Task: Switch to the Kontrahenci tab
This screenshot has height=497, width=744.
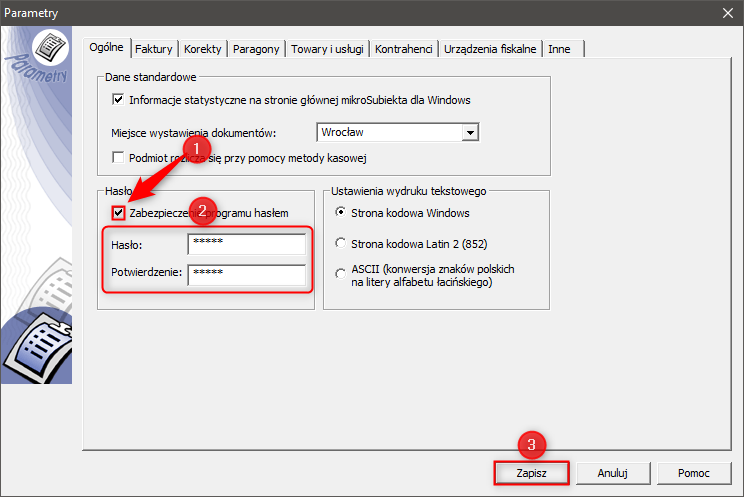Action: pos(404,49)
